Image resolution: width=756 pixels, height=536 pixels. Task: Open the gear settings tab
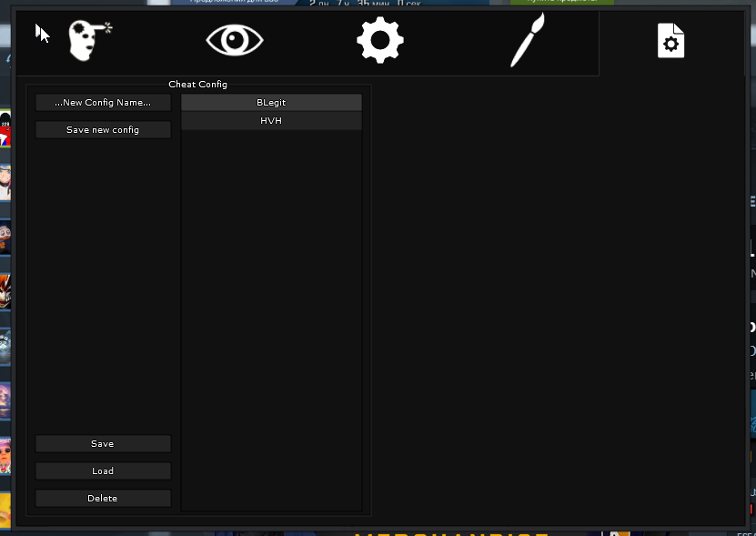coord(379,41)
